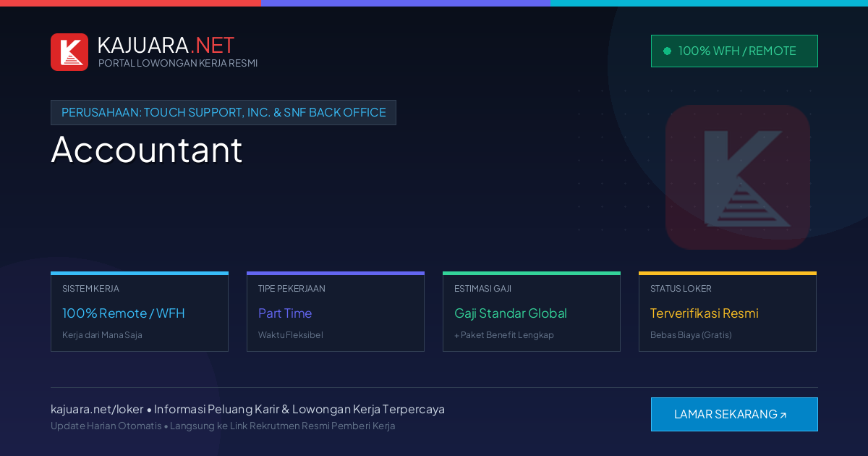This screenshot has height=456, width=868.
Task: Click the Accountant job title
Action: pos(147,149)
